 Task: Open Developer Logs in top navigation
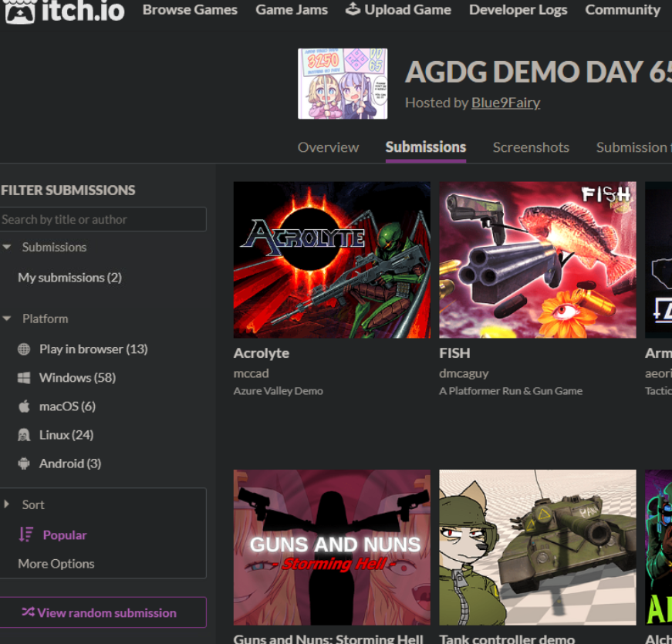coord(518,9)
